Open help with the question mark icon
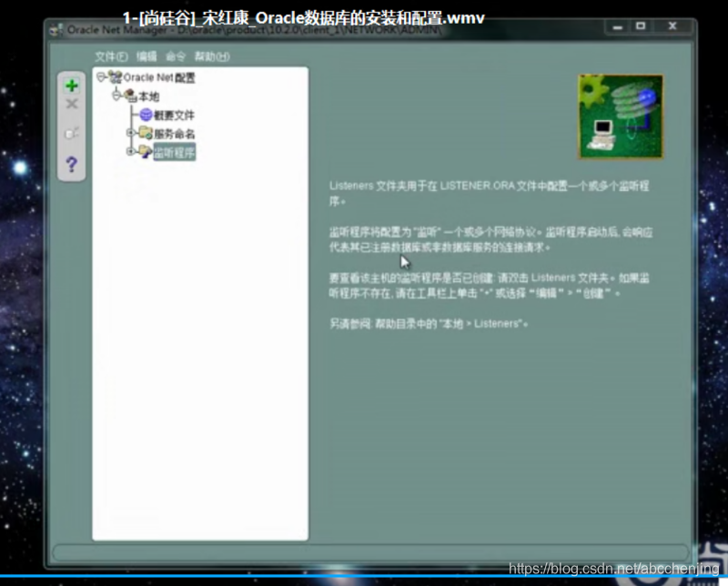Screen dimensions: 728x586 click(x=72, y=164)
